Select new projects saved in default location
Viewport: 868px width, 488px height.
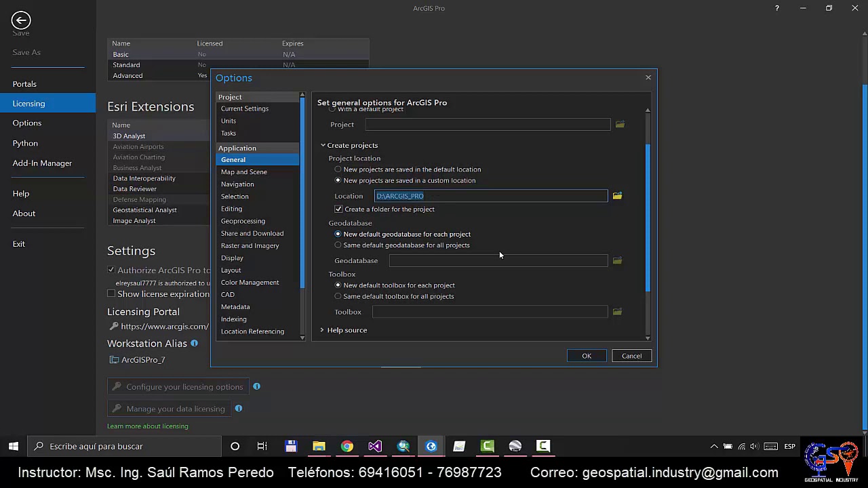coord(338,169)
